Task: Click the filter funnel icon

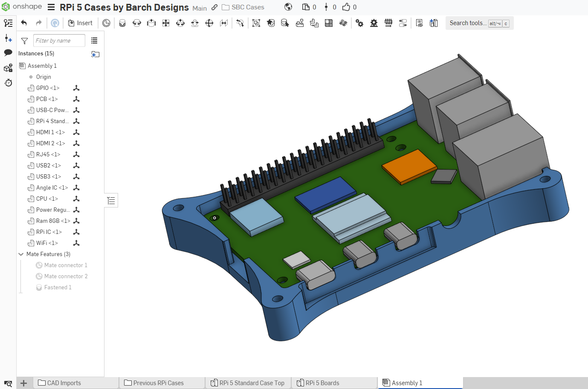Action: click(24, 41)
